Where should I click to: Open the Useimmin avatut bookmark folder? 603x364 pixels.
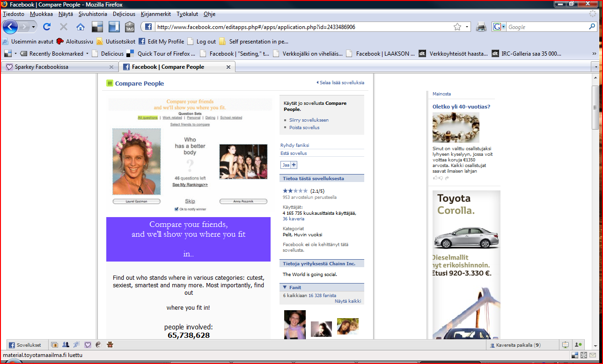[x=28, y=42]
